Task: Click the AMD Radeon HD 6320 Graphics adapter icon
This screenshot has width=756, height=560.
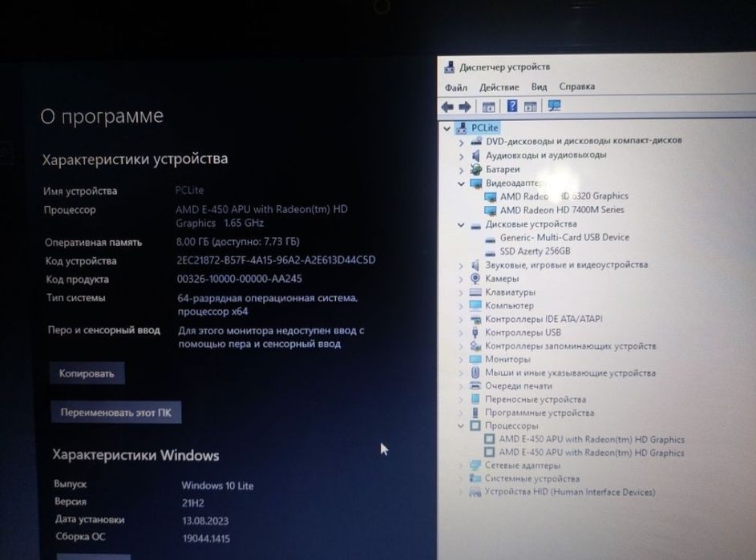Action: tap(491, 197)
